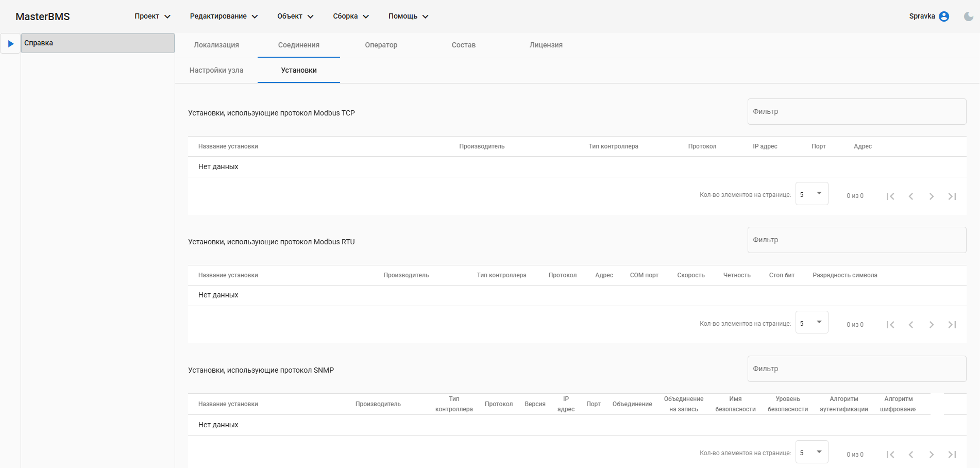Go to first page in Modbus TCP table
This screenshot has height=468, width=980.
tap(890, 196)
